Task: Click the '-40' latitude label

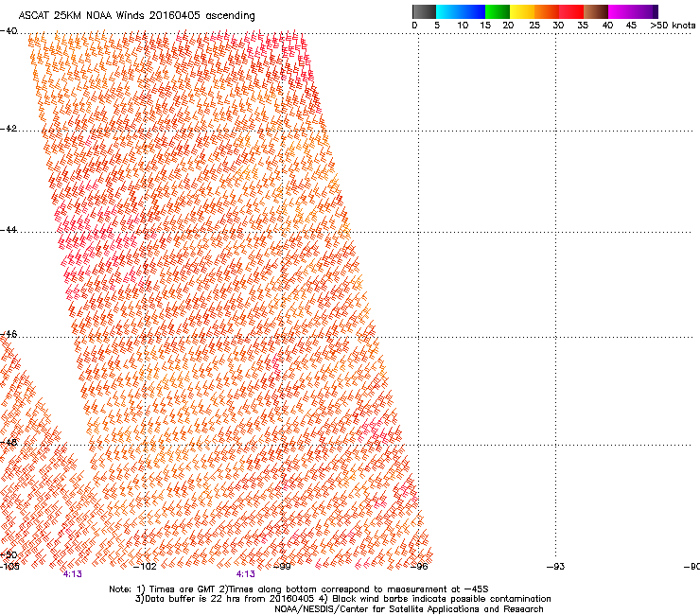Action: 9,31
